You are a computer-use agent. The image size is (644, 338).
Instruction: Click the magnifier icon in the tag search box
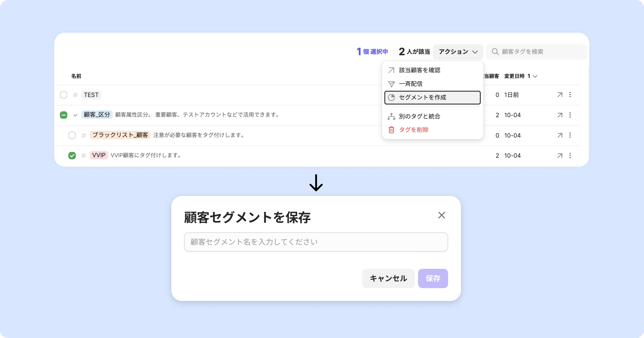pos(495,52)
